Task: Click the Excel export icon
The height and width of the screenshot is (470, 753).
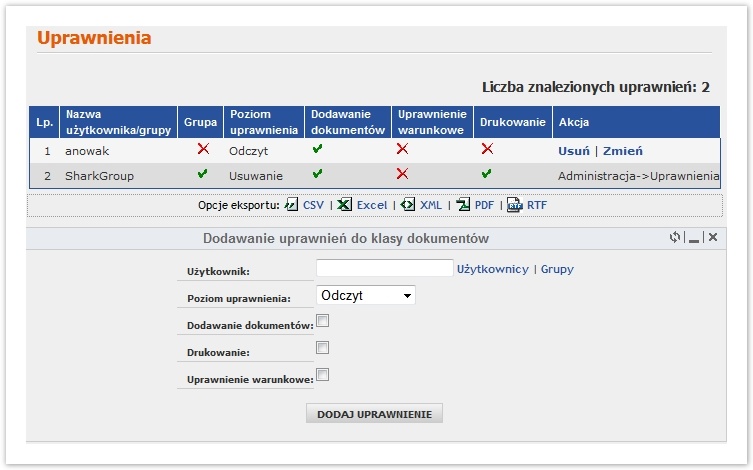Action: 344,205
